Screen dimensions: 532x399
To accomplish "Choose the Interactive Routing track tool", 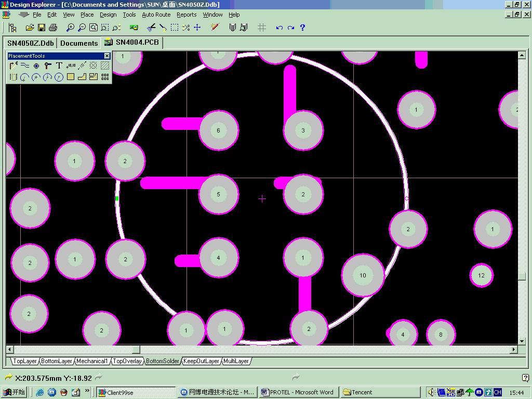I will click(x=14, y=66).
